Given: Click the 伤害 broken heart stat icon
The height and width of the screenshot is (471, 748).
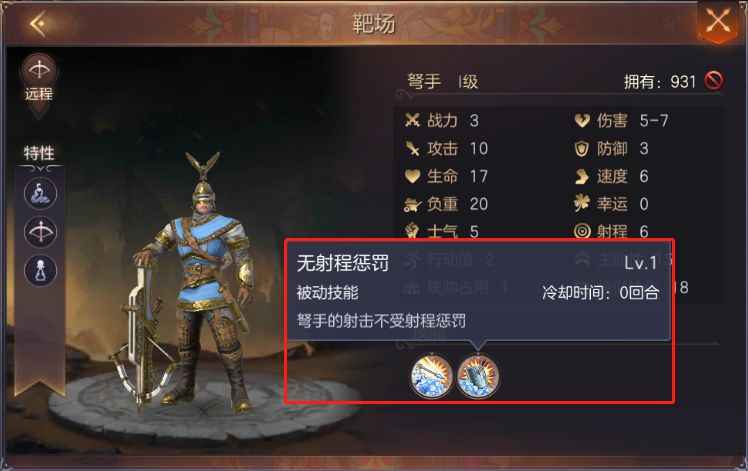Looking at the screenshot, I should tap(582, 120).
